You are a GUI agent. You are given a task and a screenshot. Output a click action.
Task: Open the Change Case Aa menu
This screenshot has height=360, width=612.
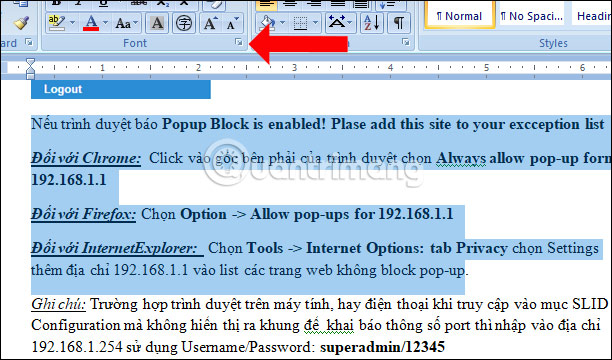(126, 23)
